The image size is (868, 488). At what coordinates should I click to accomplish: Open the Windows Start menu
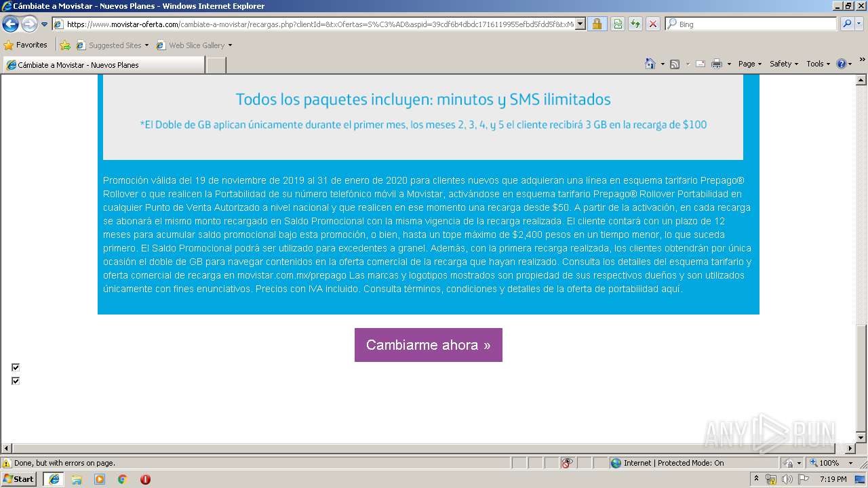(19, 479)
